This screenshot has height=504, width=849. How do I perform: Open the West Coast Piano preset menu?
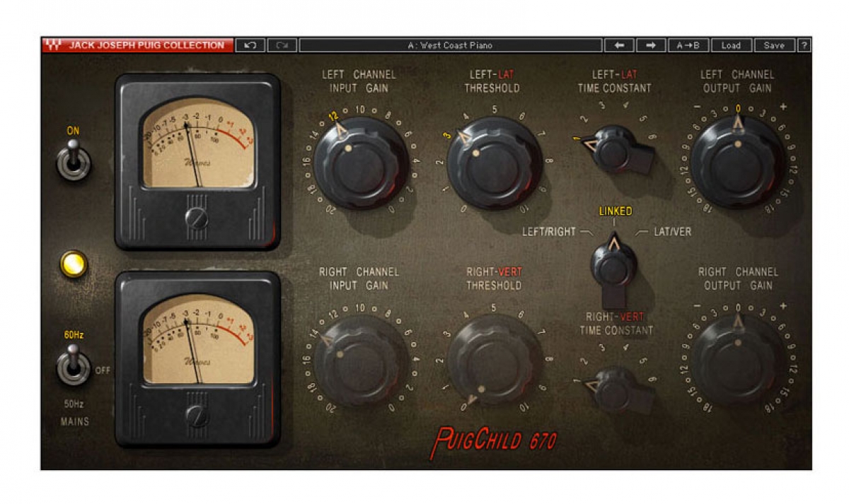point(451,45)
